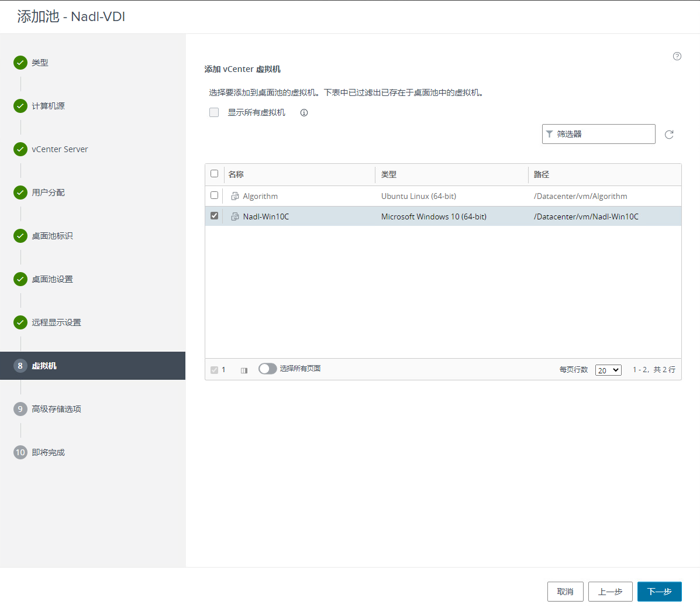
Task: Click the green check icon for 用户分配 step
Action: pyautogui.click(x=20, y=193)
